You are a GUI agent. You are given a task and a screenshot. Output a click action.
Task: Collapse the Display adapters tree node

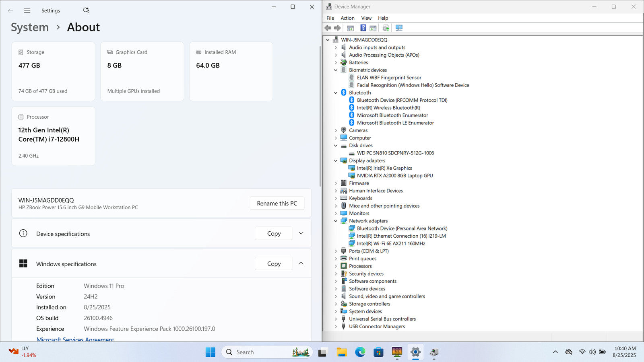(336, 160)
